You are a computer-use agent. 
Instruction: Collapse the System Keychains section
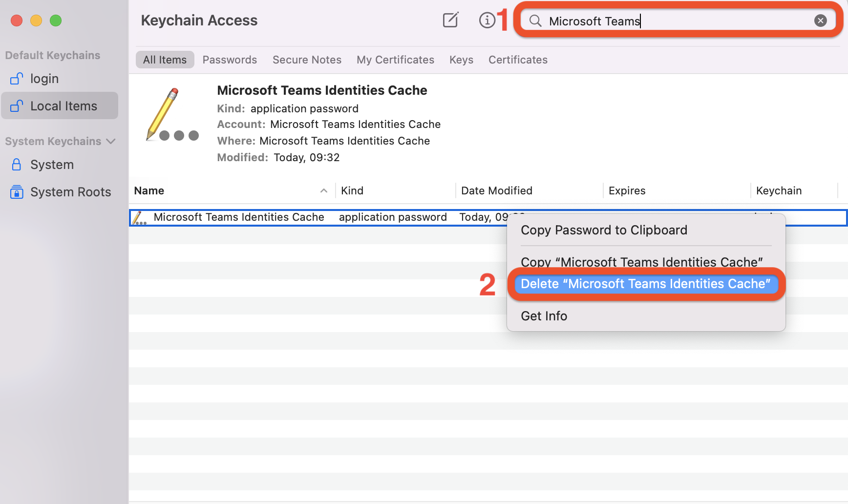coord(111,141)
